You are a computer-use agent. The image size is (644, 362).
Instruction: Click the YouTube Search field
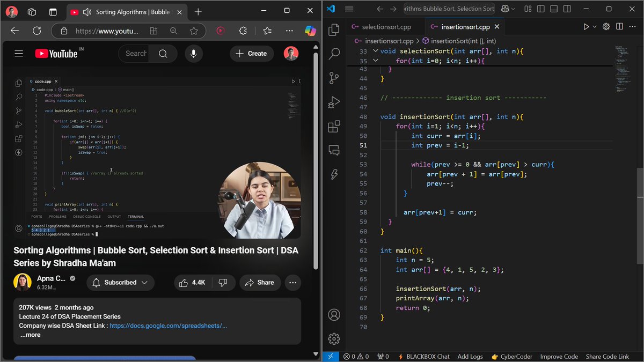(134, 53)
